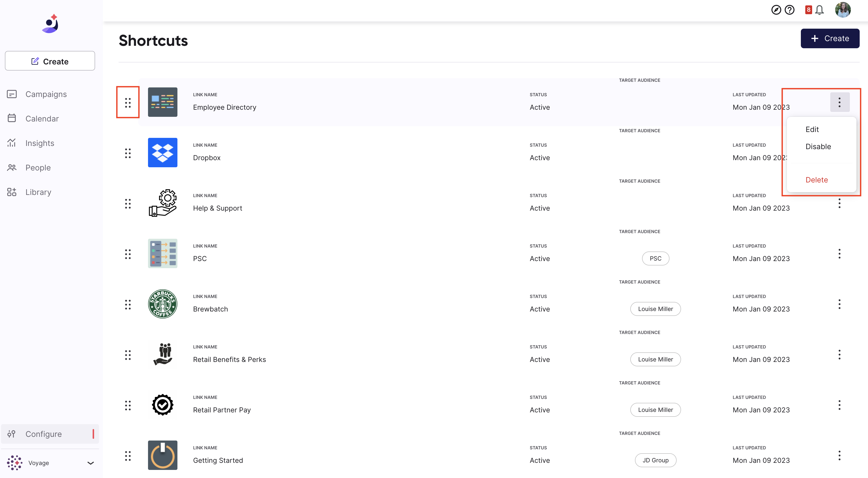Click the Help & Support gear thumbnail
The height and width of the screenshot is (478, 868).
[162, 203]
